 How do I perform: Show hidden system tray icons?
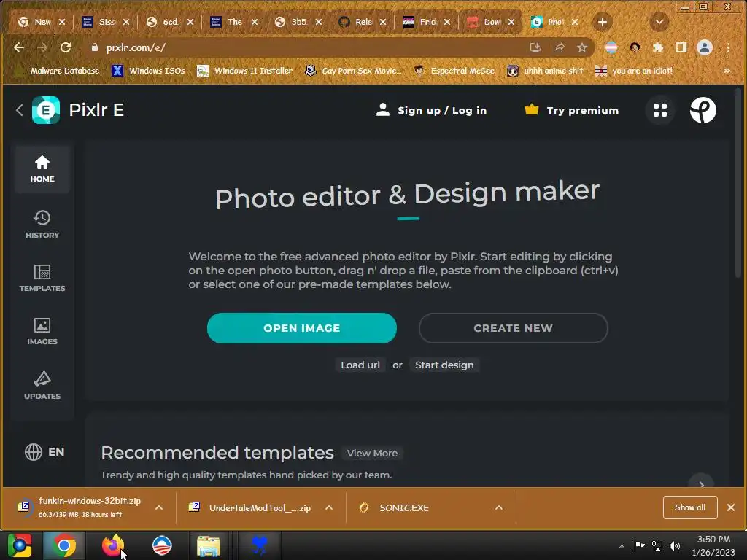click(622, 546)
